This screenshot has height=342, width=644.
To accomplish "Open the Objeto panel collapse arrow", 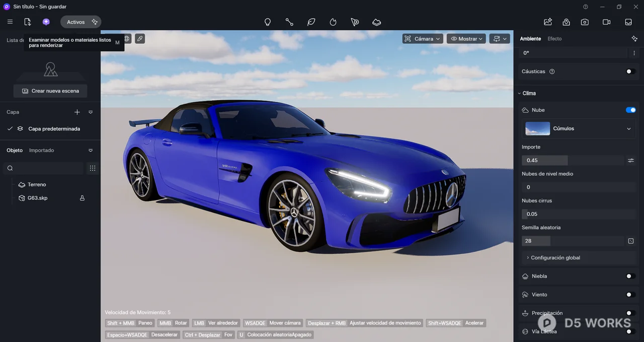I will point(91,150).
